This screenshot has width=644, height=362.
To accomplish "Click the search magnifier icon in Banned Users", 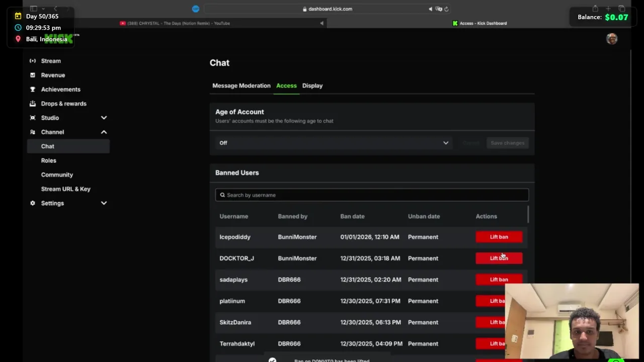I will click(x=222, y=195).
